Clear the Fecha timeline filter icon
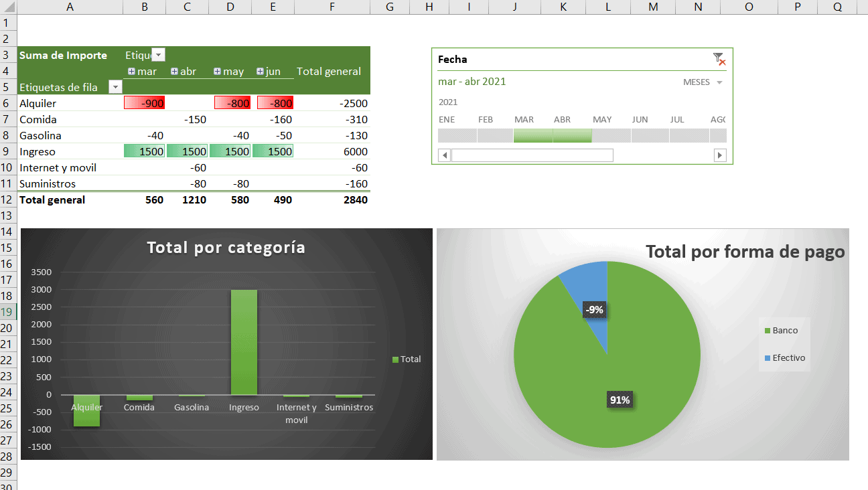Viewport: 868px width, 490px height. coord(719,59)
